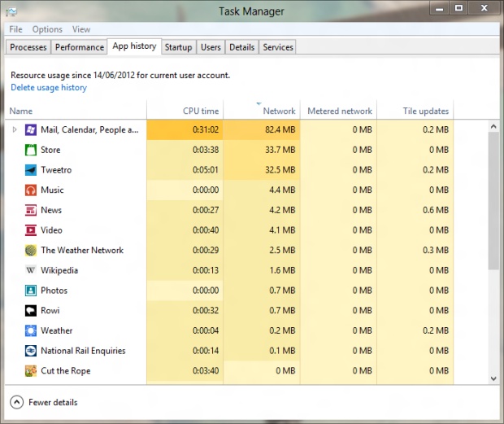Click the News app icon
Screen dimensions: 504x424
click(x=31, y=210)
